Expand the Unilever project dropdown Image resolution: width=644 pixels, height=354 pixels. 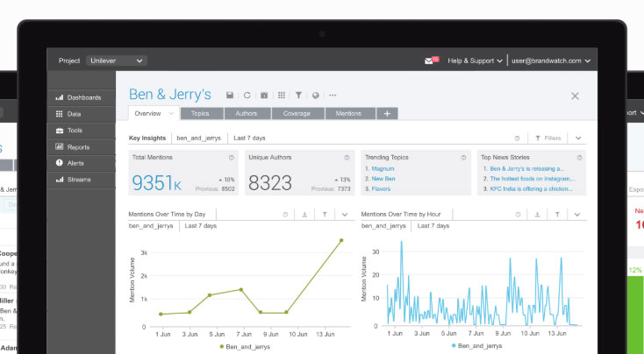[x=116, y=61]
